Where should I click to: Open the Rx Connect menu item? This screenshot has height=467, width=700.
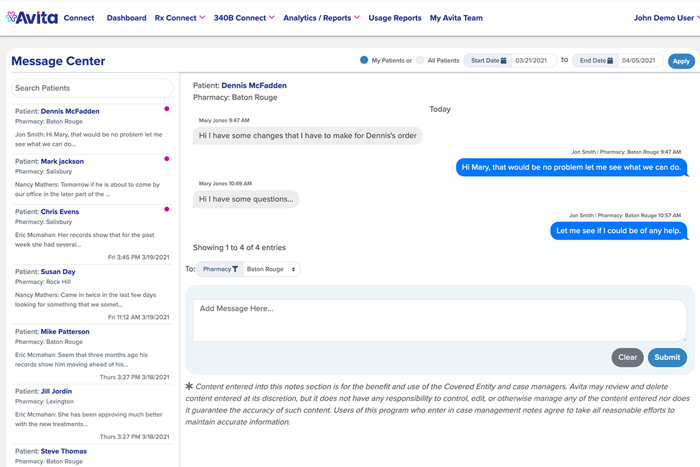click(x=175, y=18)
